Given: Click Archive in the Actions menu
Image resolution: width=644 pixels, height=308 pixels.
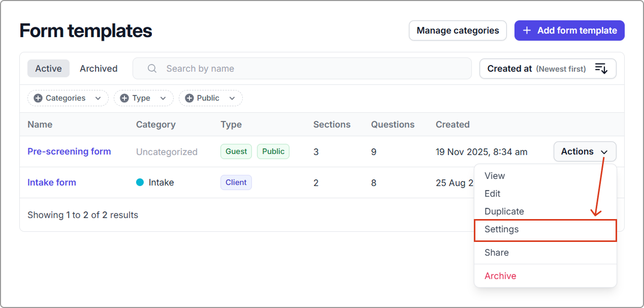Looking at the screenshot, I should coord(500,276).
